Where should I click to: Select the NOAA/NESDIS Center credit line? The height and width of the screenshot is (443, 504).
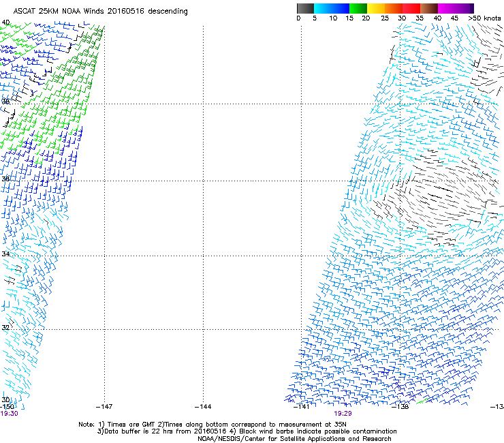pos(294,439)
